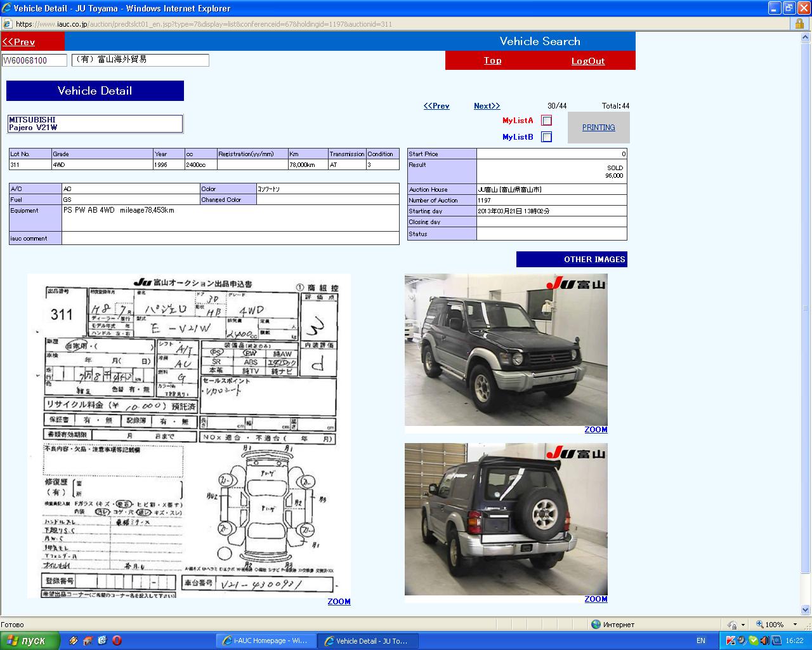Click the page icon in address bar

click(8, 24)
